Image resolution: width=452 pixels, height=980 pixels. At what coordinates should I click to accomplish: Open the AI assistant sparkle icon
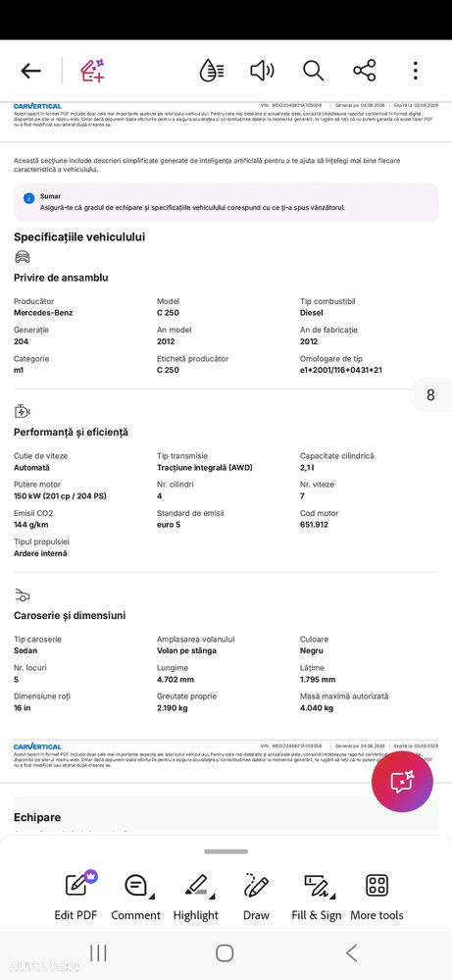pyautogui.click(x=92, y=71)
